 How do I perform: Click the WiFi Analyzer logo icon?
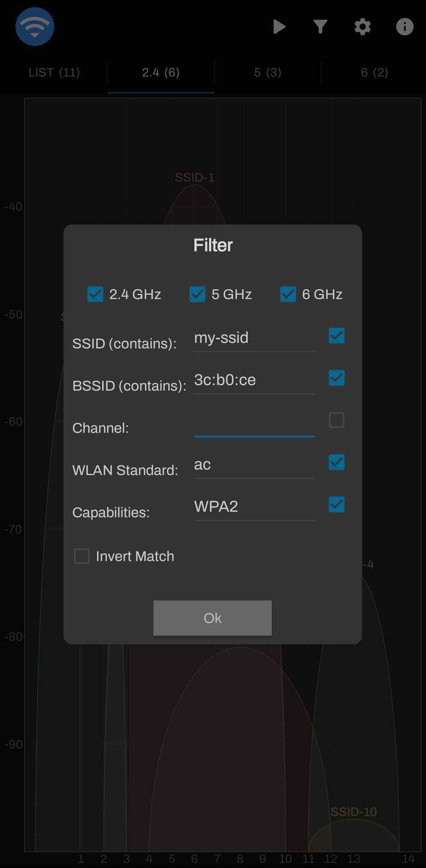(x=35, y=27)
